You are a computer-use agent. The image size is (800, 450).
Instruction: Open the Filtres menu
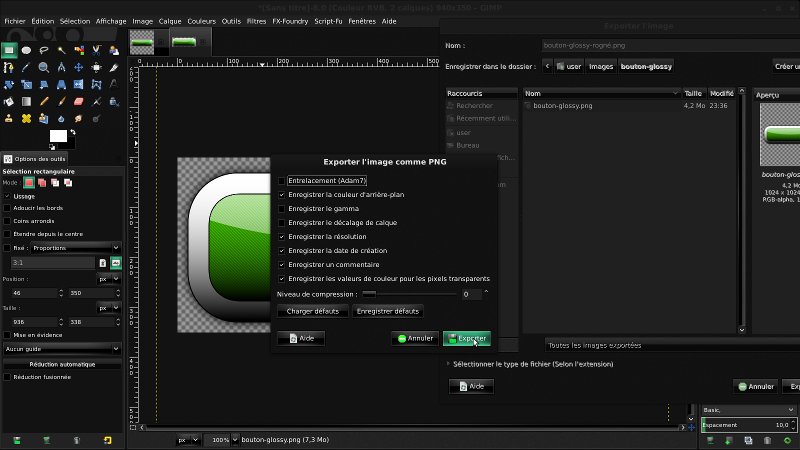pyautogui.click(x=256, y=21)
